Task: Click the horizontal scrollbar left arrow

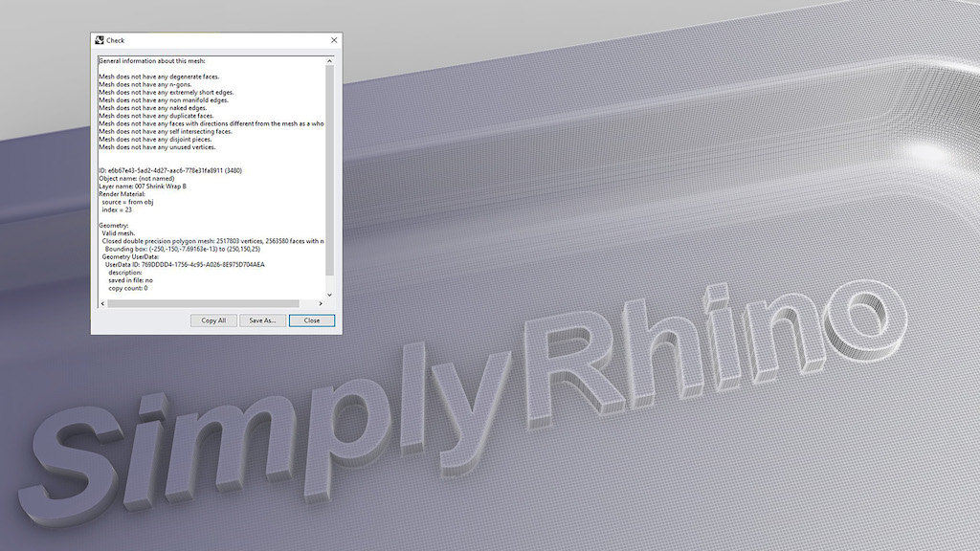Action: (103, 303)
